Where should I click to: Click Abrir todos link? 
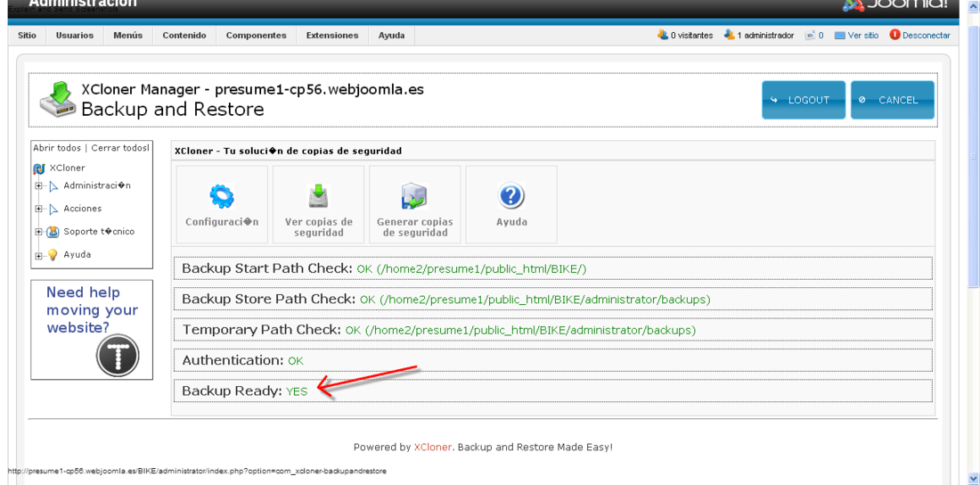tap(57, 148)
